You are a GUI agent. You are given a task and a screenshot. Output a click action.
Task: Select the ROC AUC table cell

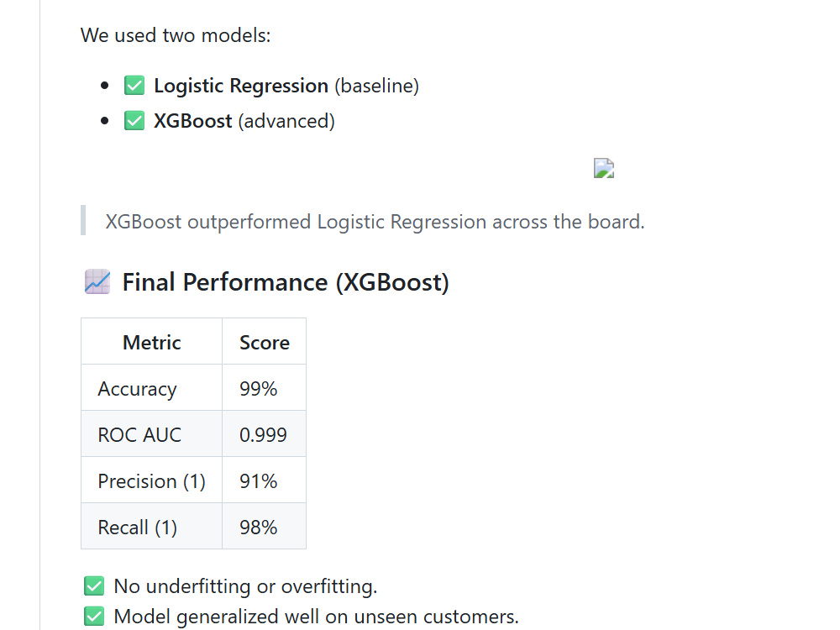click(x=151, y=434)
